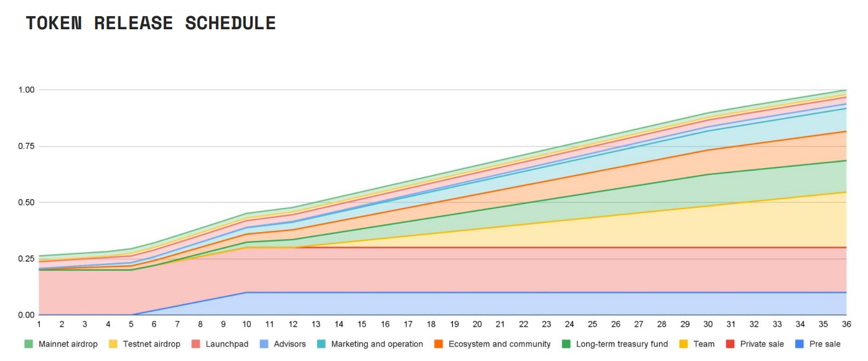Click month 1 on the x-axis

pyautogui.click(x=39, y=324)
